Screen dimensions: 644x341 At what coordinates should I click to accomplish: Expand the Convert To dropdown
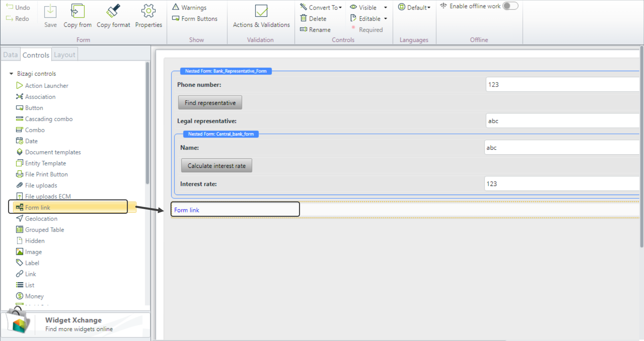(340, 7)
